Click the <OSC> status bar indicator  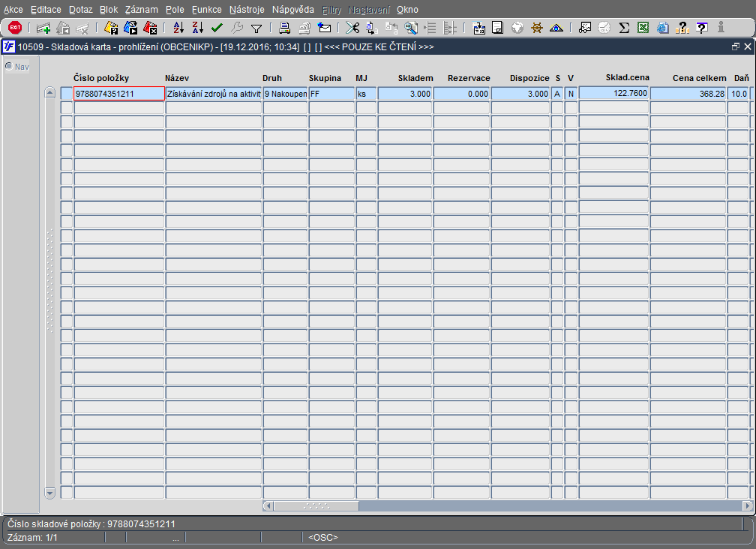point(323,538)
